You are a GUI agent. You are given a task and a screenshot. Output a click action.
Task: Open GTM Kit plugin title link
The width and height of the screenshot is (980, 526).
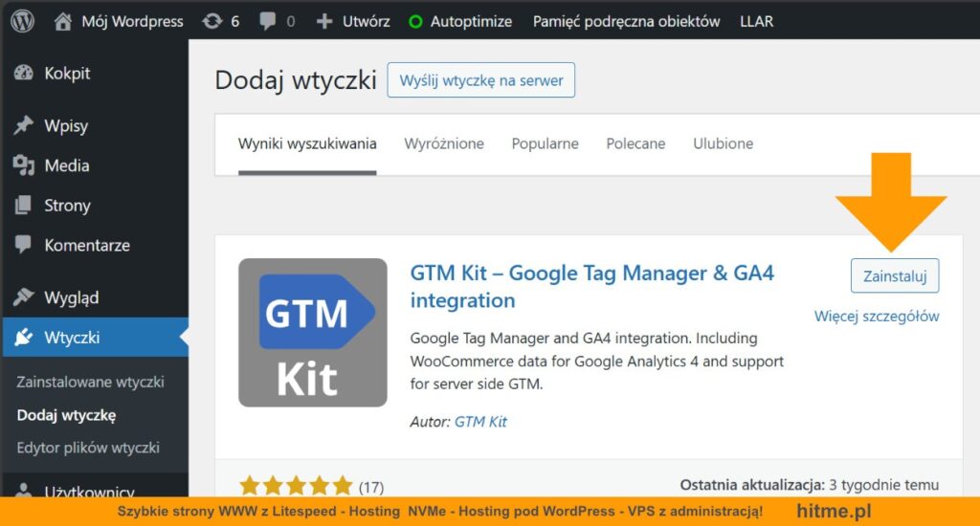coord(591,287)
